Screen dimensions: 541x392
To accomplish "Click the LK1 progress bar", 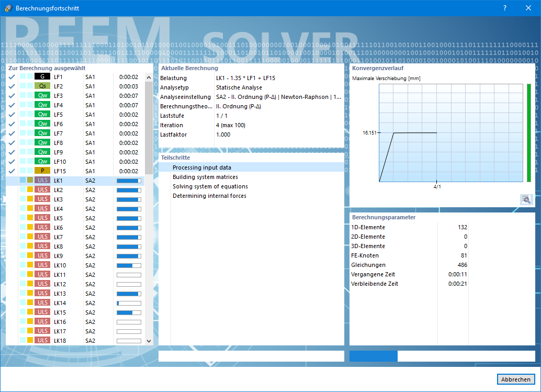I will [129, 181].
